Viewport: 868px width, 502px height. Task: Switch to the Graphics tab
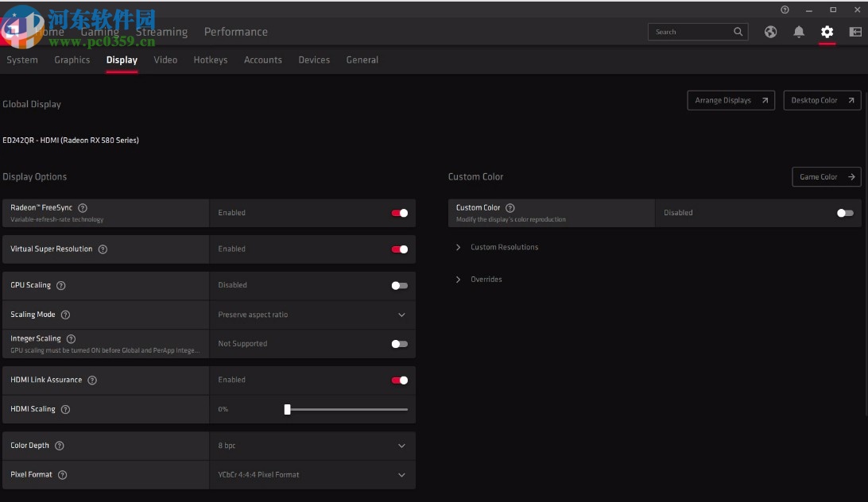(72, 60)
